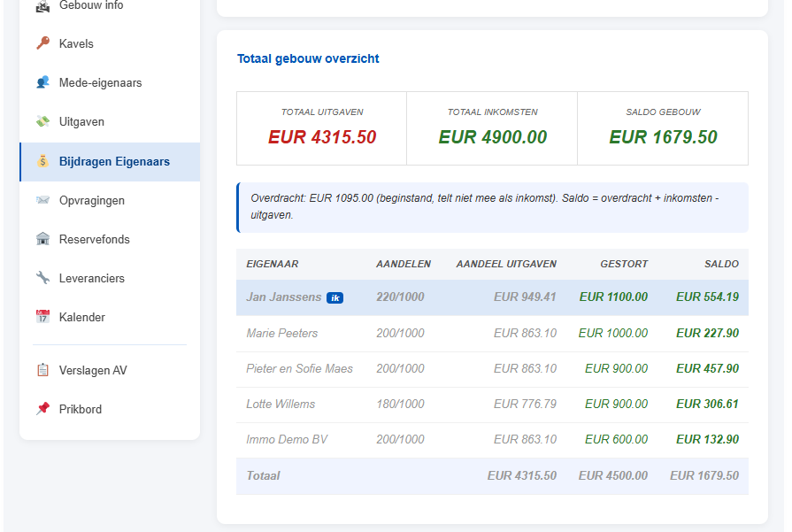
Task: Select the Totaal Inkomsten amount EUR 4900.00 card
Action: click(x=493, y=128)
